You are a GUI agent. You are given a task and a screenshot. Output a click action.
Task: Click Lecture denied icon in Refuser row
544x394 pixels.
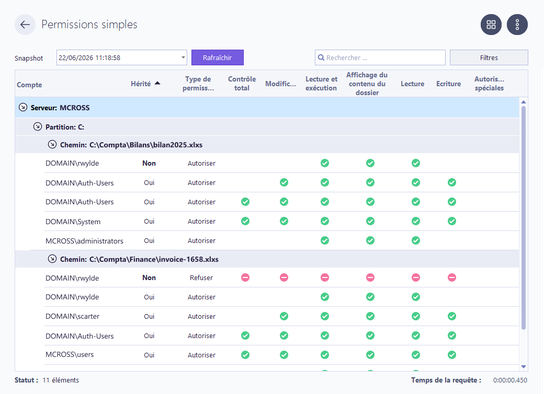[x=416, y=277]
